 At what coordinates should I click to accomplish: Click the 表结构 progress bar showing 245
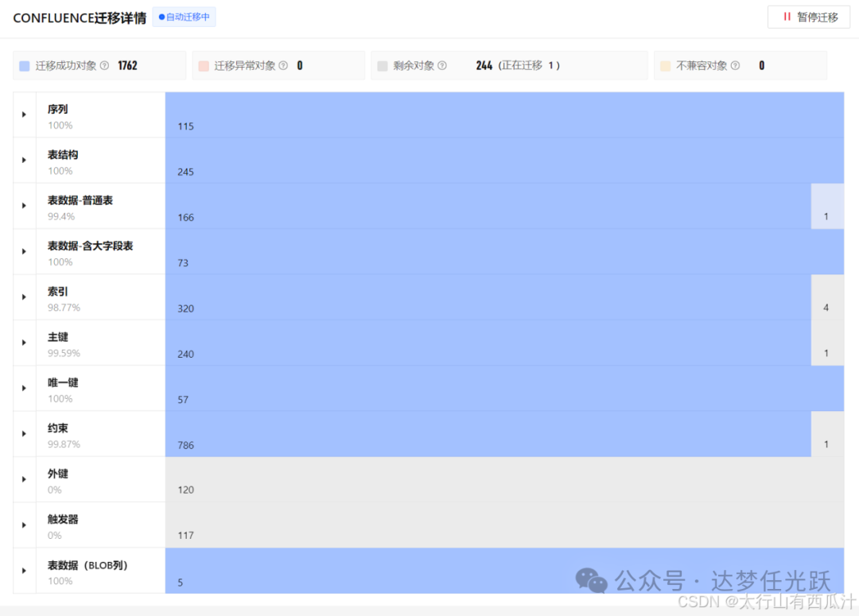point(504,160)
